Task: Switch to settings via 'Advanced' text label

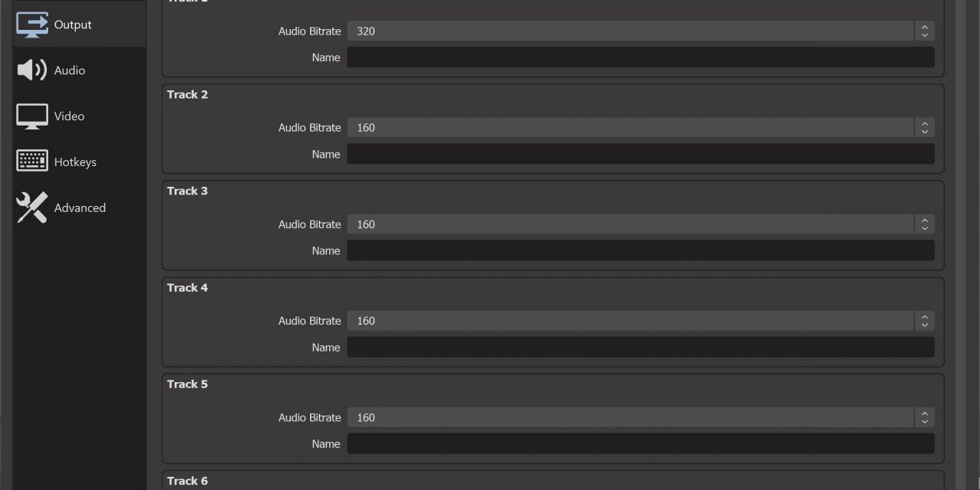Action: click(x=80, y=208)
